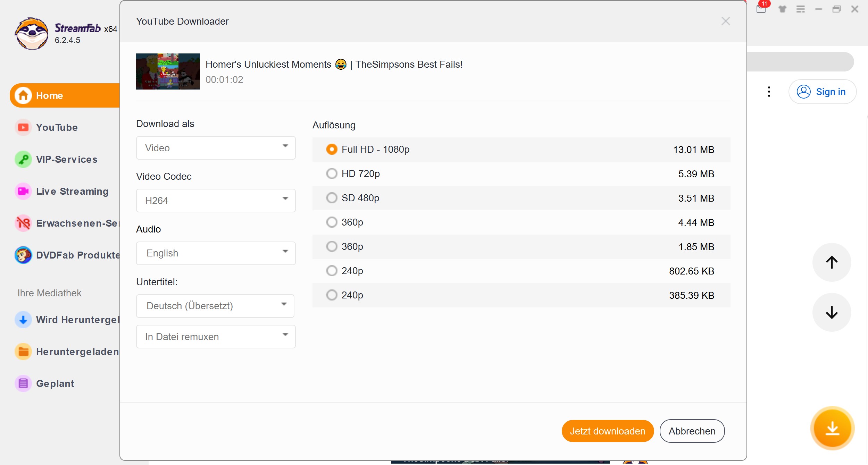The height and width of the screenshot is (465, 868).
Task: Open the Untertitel Deutsch (Übersetzt) dropdown
Action: pyautogui.click(x=215, y=306)
